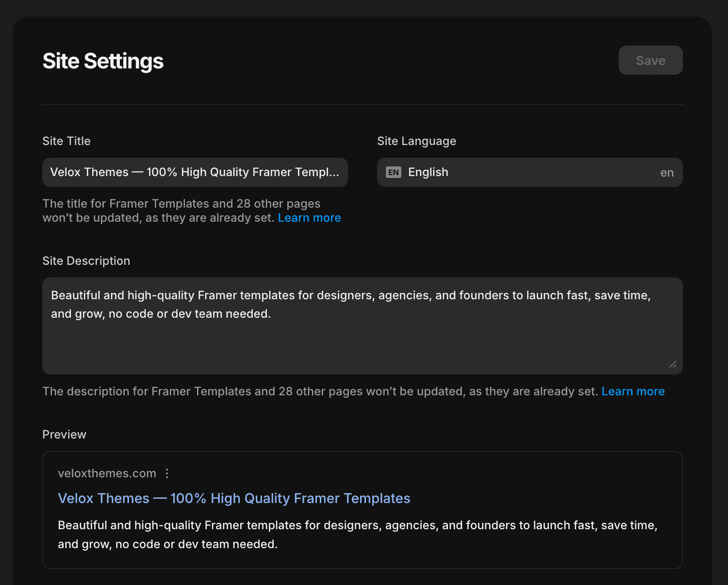This screenshot has height=585, width=728.
Task: Click the resize handle on the description box
Action: [x=673, y=365]
